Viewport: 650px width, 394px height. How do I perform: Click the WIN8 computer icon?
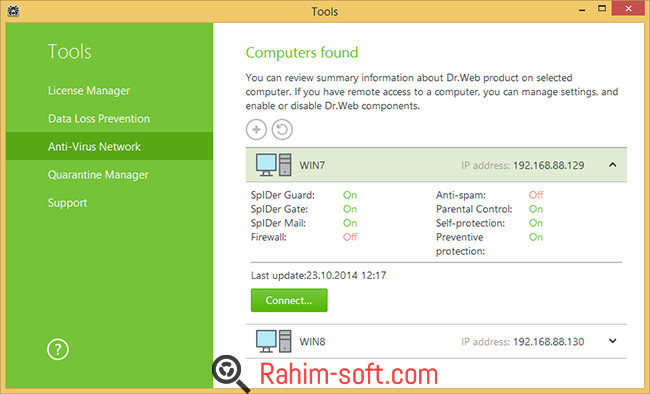[x=274, y=341]
